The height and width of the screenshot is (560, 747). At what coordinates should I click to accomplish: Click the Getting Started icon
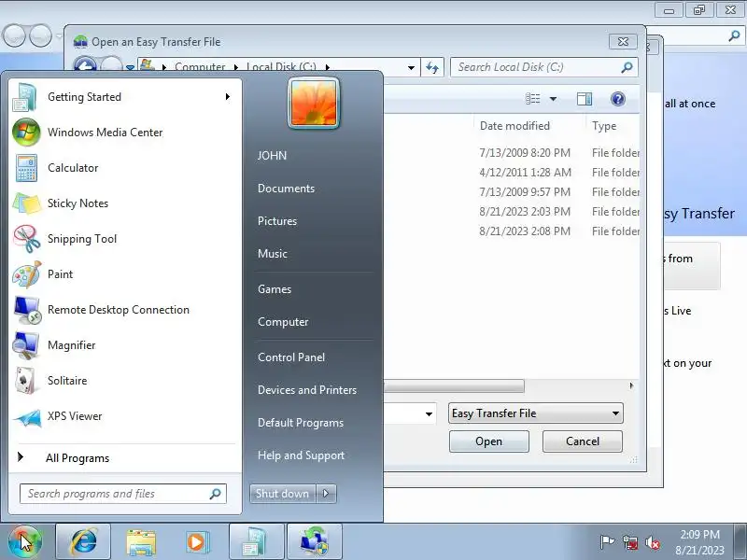click(x=25, y=97)
